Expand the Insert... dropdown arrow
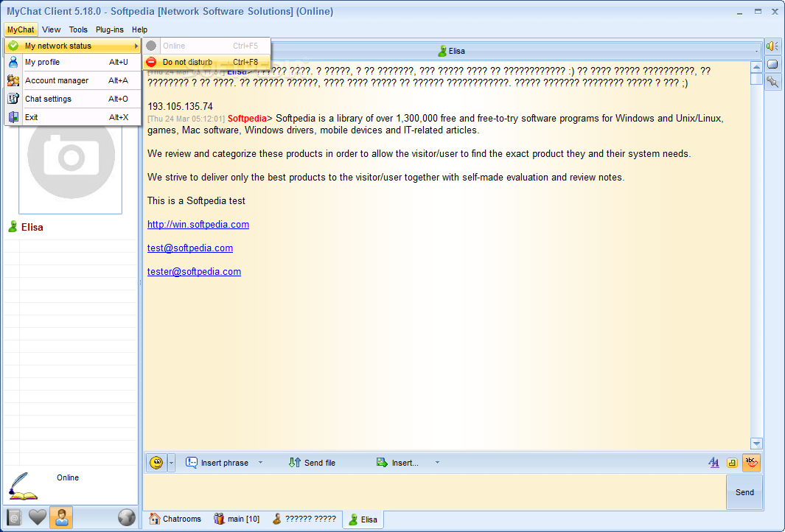The height and width of the screenshot is (532, 785). (x=437, y=463)
